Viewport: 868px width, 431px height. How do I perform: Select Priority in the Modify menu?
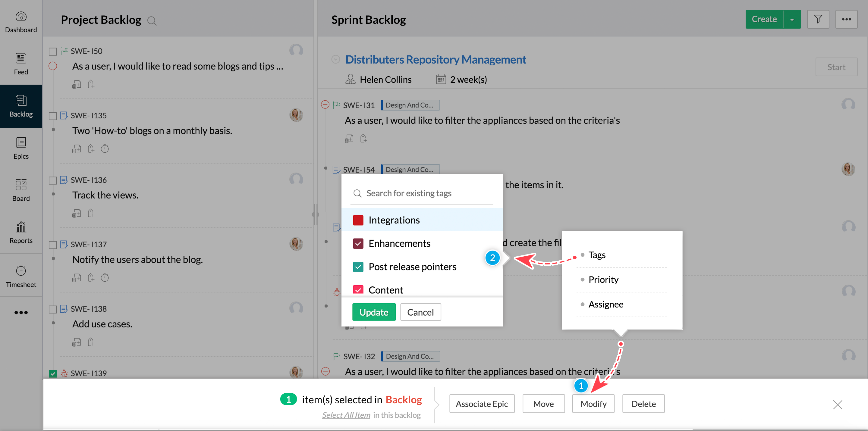pyautogui.click(x=603, y=280)
